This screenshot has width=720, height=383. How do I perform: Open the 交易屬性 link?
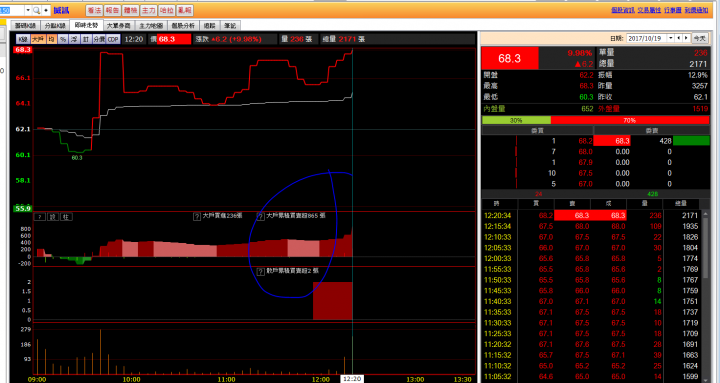coord(649,10)
